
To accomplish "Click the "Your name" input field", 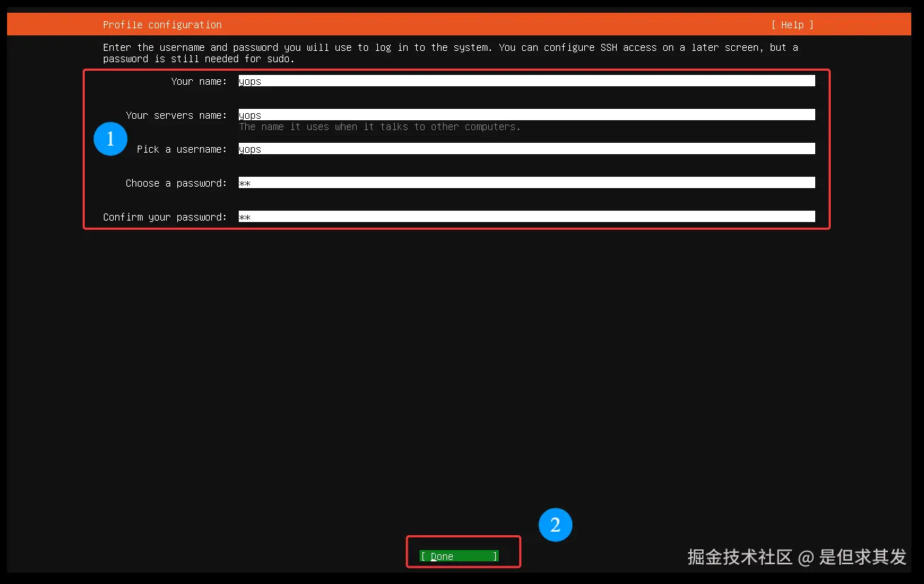I will [x=526, y=80].
